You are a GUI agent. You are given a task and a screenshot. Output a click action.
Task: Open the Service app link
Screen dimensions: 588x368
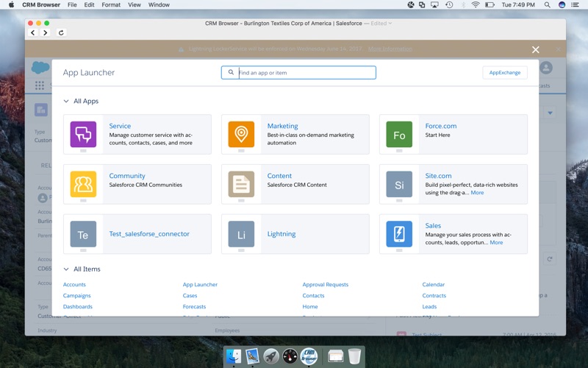(120, 126)
